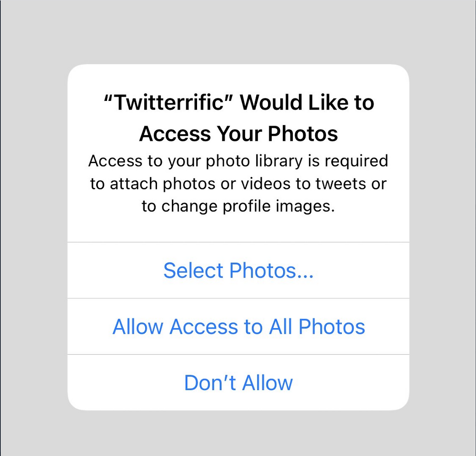Image resolution: width=476 pixels, height=456 pixels.
Task: Pick specific photos to share with Twitterrific
Action: click(238, 270)
